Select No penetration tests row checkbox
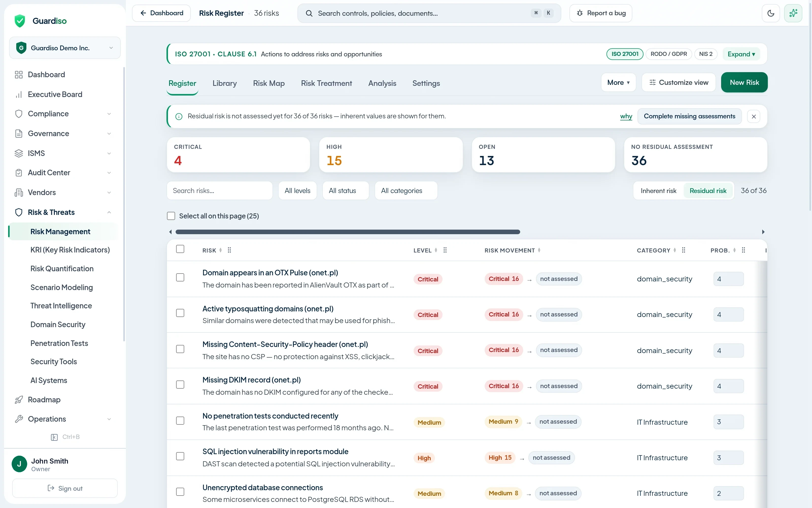Screen dimensions: 812x508 coord(180,421)
